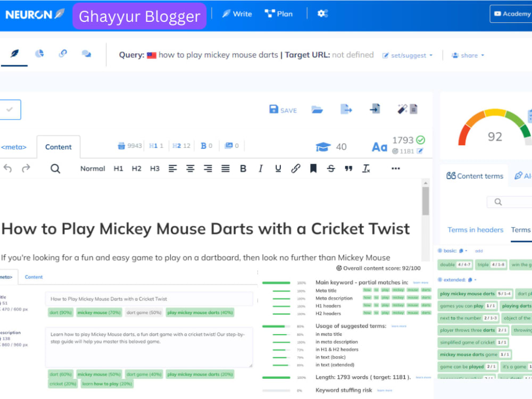Viewport: 532px width, 399px height.
Task: Click the meta title input field
Action: point(149,299)
